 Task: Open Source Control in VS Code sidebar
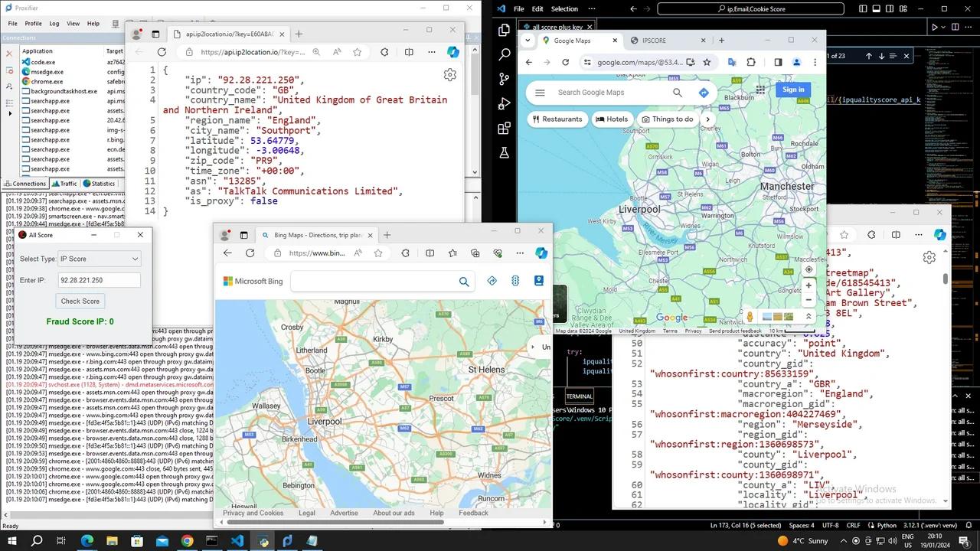pos(504,79)
